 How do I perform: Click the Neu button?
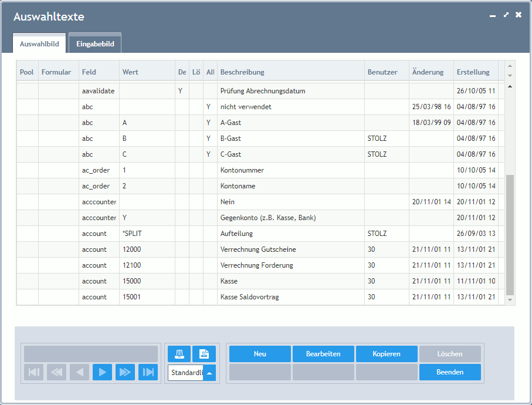tap(260, 354)
